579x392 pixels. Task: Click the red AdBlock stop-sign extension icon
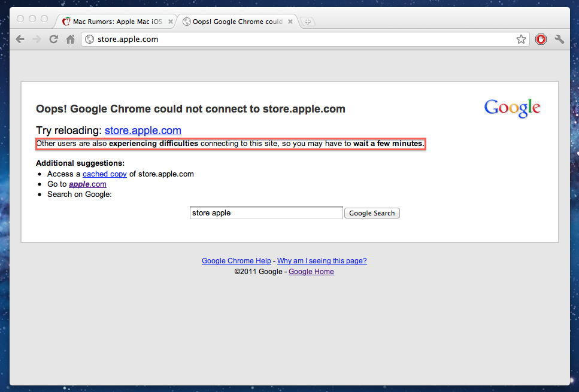(x=541, y=39)
